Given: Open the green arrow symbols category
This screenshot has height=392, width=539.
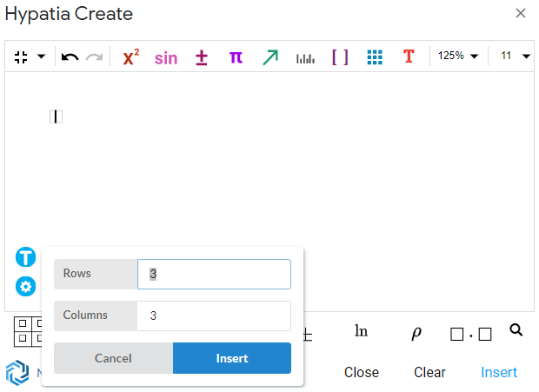Looking at the screenshot, I should pyautogui.click(x=270, y=57).
